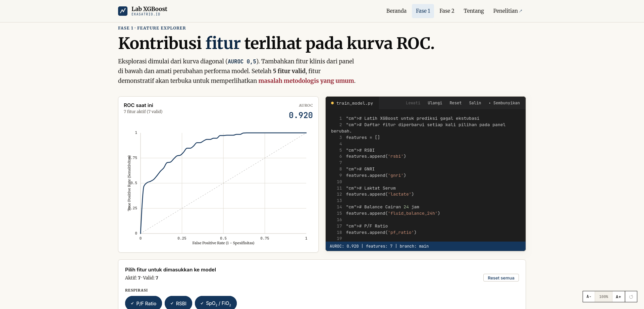Toggle off the RSBI feature chip
Image resolution: width=644 pixels, height=309 pixels.
coord(178,303)
